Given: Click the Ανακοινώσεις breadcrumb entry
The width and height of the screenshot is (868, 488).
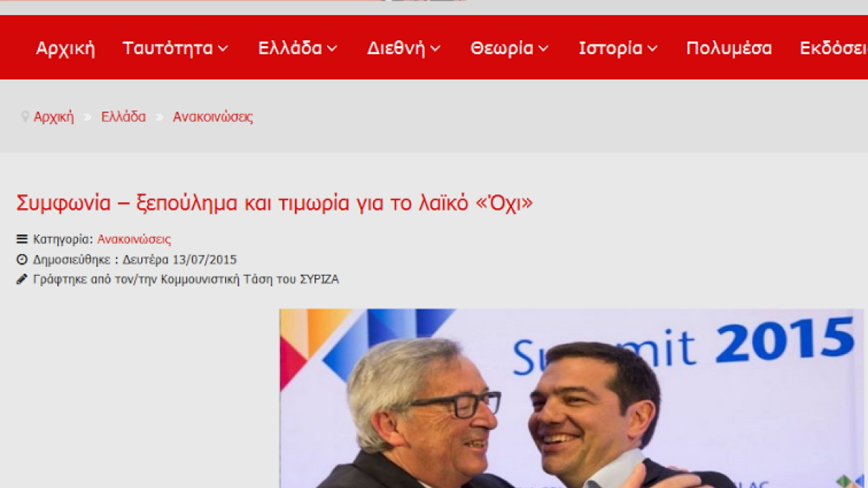Looking at the screenshot, I should 213,116.
